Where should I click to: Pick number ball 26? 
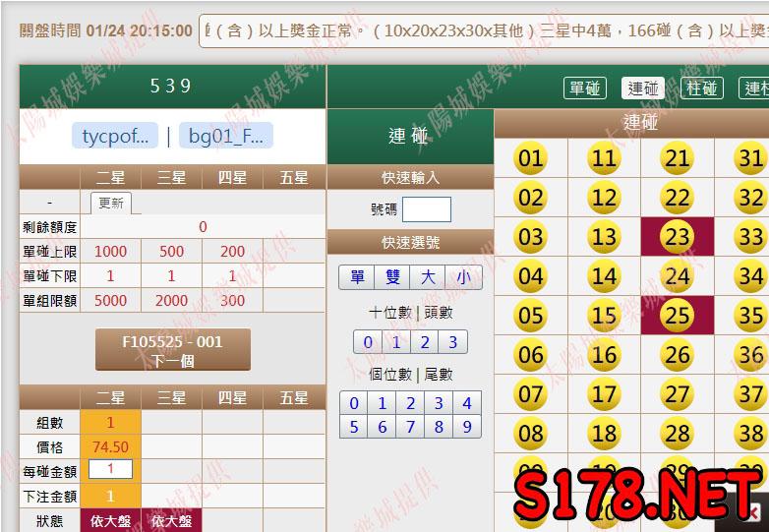678,355
